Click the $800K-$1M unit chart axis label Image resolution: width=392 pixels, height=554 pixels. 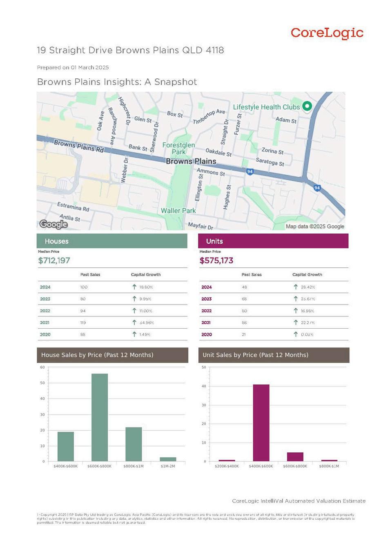coord(329,466)
